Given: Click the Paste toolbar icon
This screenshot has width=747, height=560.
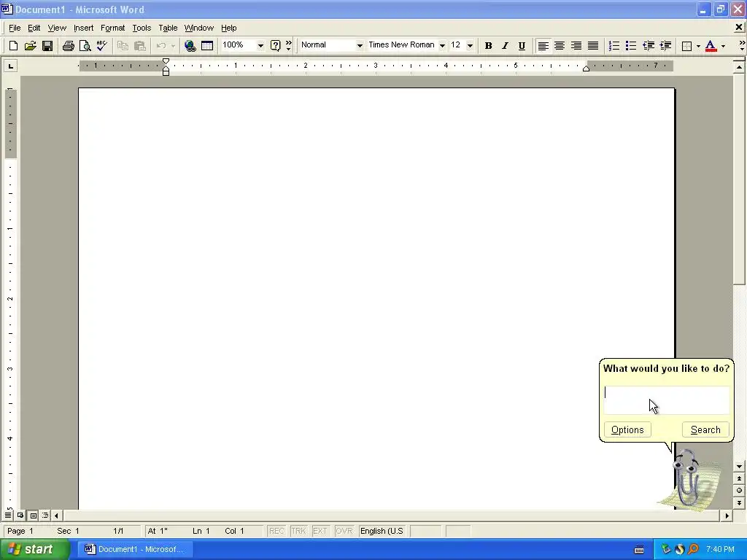Looking at the screenshot, I should tap(139, 46).
